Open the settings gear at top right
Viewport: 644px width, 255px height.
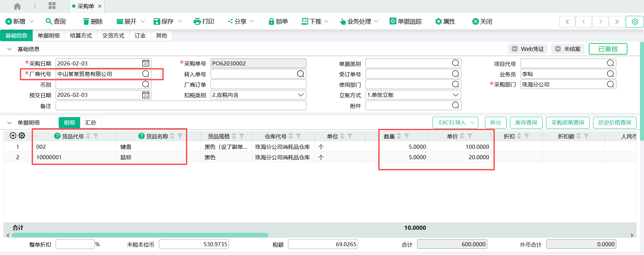(635, 22)
